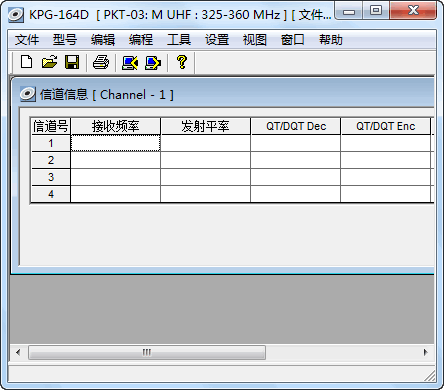Select the 接收频率 cell in channel 4
The width and height of the screenshot is (444, 390).
[x=115, y=194]
